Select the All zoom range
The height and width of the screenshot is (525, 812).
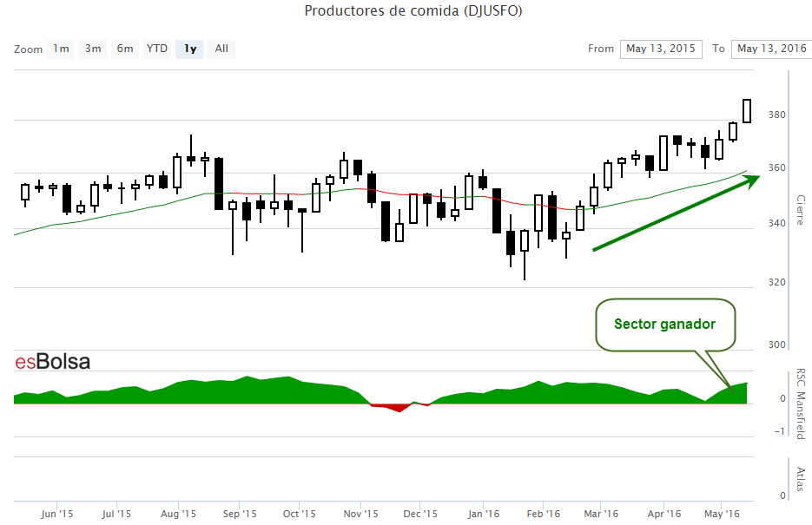[x=221, y=49]
